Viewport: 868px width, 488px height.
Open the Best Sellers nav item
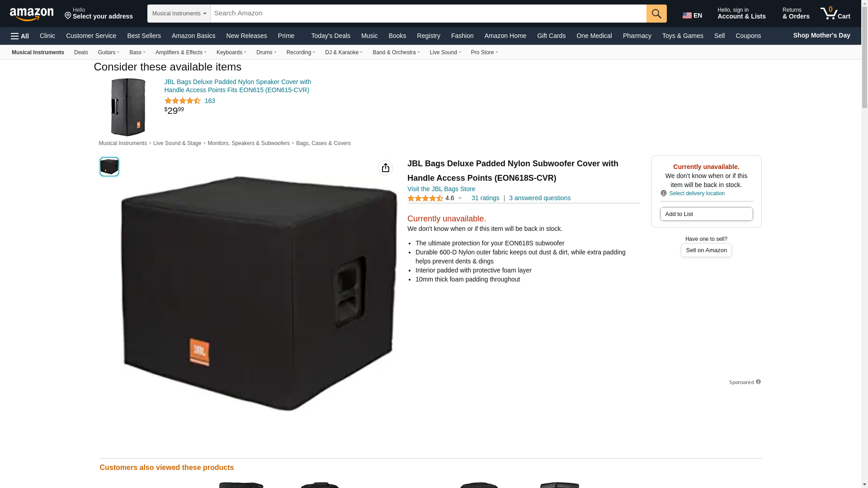pyautogui.click(x=144, y=36)
